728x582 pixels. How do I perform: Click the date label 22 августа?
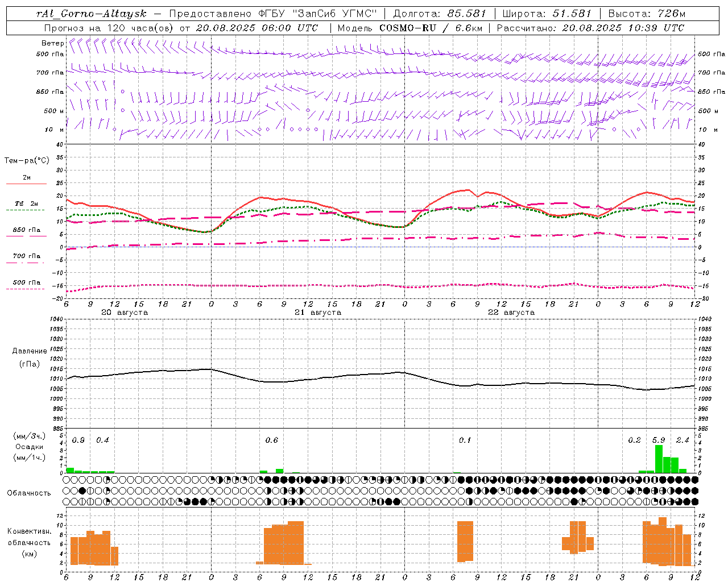pyautogui.click(x=511, y=313)
